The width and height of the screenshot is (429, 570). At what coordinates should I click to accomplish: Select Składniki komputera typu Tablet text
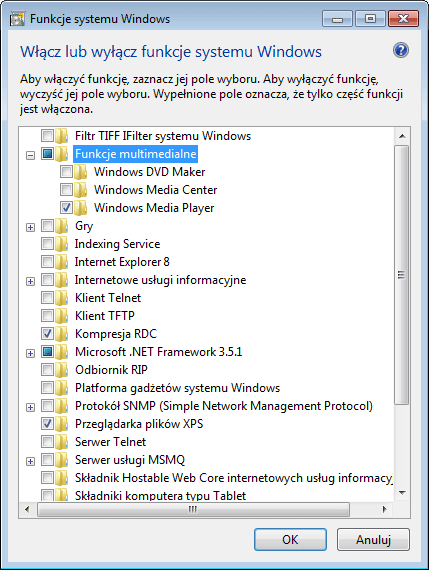point(160,495)
